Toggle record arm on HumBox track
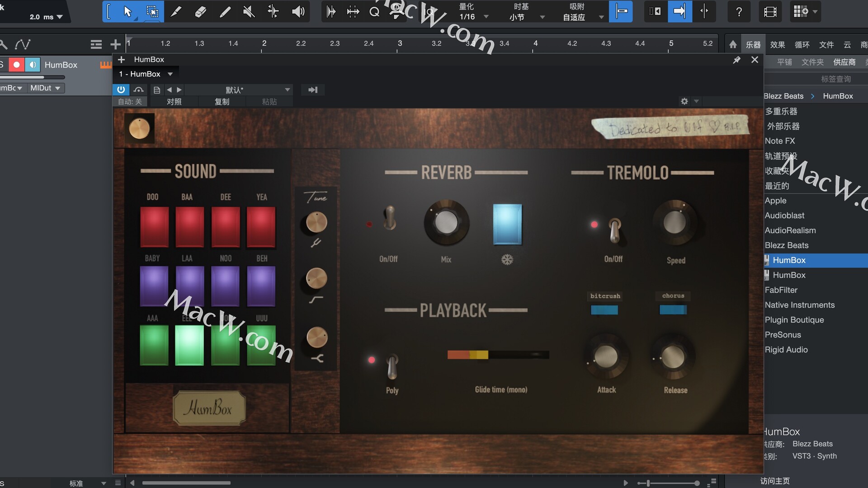868x488 pixels. coord(16,65)
